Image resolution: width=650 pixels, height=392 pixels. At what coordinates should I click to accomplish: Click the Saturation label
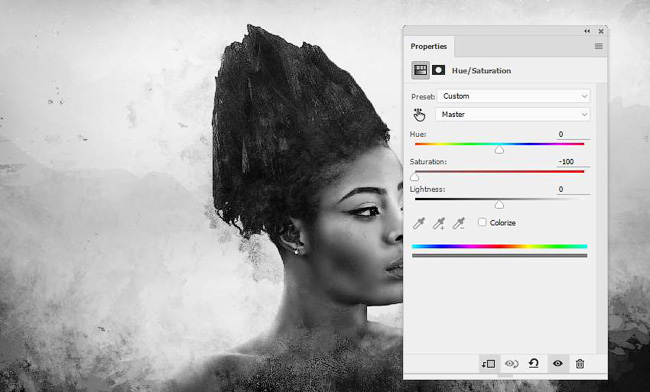coord(428,162)
